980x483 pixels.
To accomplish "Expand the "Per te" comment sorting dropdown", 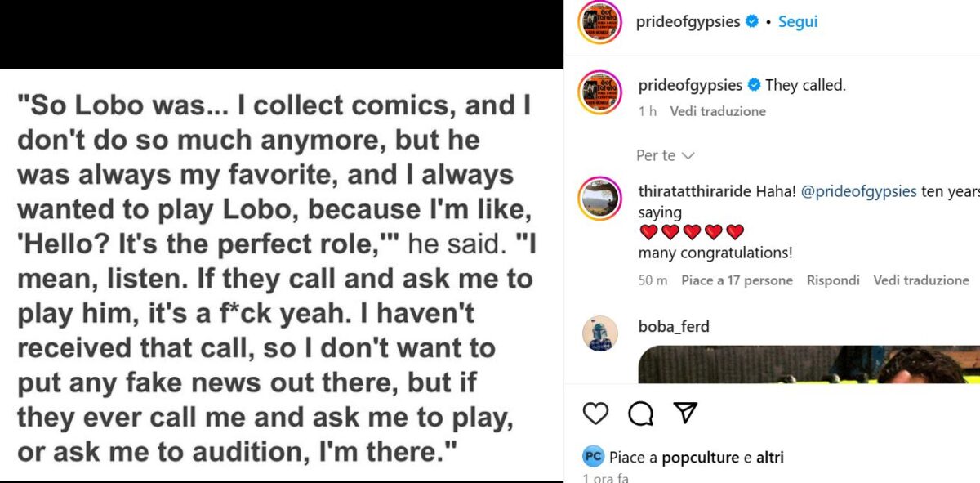I will 665,155.
